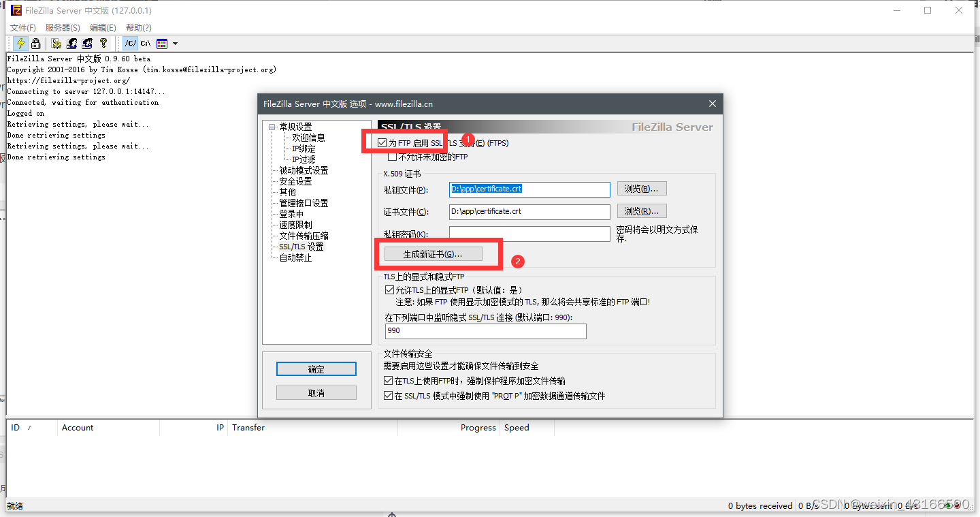Select 其他 in the options tree

(x=287, y=192)
